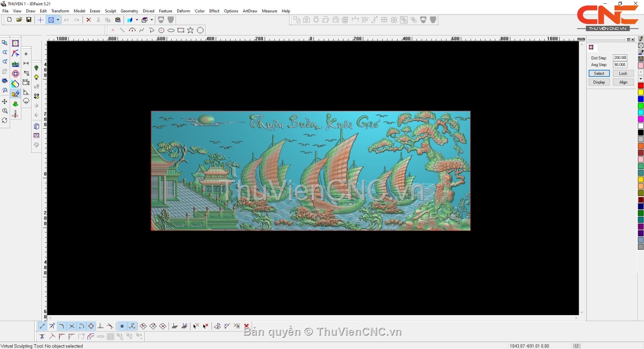The height and width of the screenshot is (349, 644).
Task: Select the ellipse drawing tool
Action: click(x=171, y=30)
